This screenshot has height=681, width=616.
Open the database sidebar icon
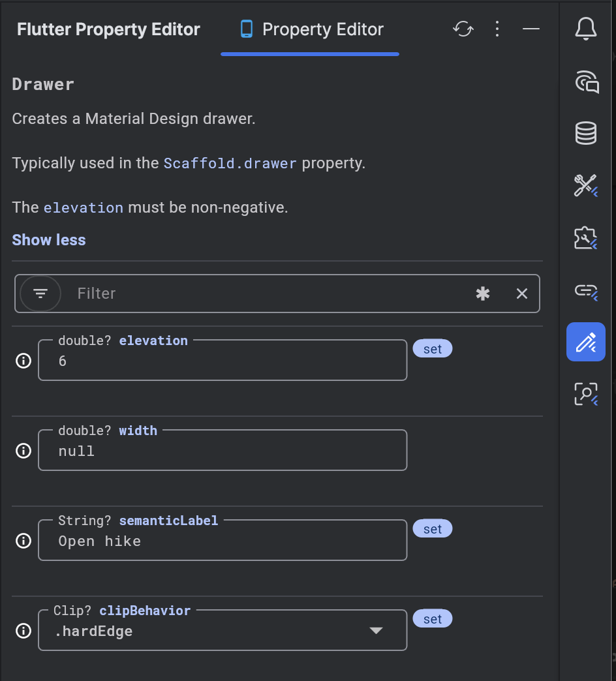point(586,134)
